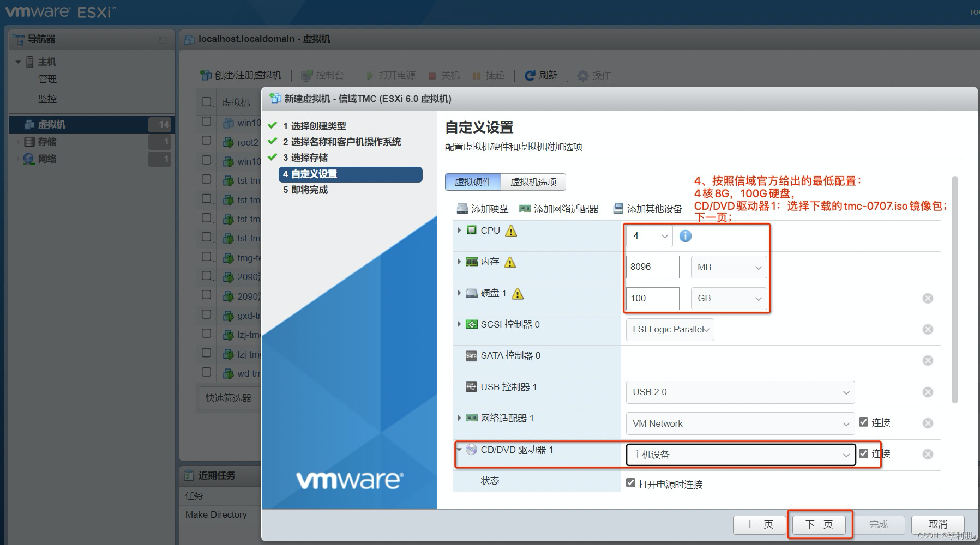Open 管理 under 主机 in navigator

click(47, 79)
